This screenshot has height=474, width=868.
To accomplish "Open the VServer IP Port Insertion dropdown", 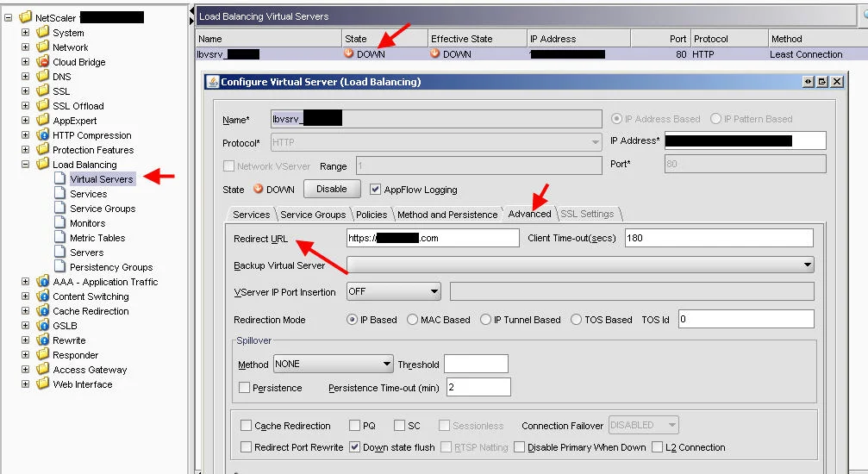I will click(x=394, y=291).
